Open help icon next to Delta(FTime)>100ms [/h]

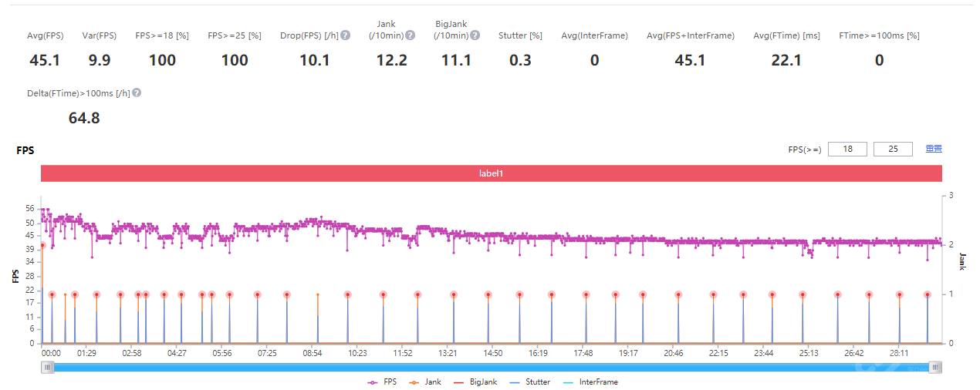coord(136,92)
